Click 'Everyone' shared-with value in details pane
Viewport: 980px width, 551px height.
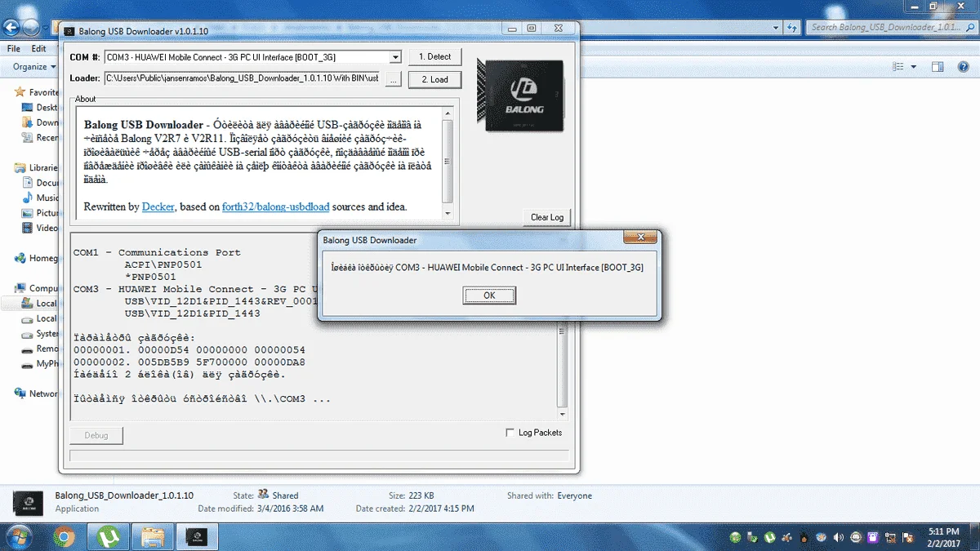click(x=574, y=495)
